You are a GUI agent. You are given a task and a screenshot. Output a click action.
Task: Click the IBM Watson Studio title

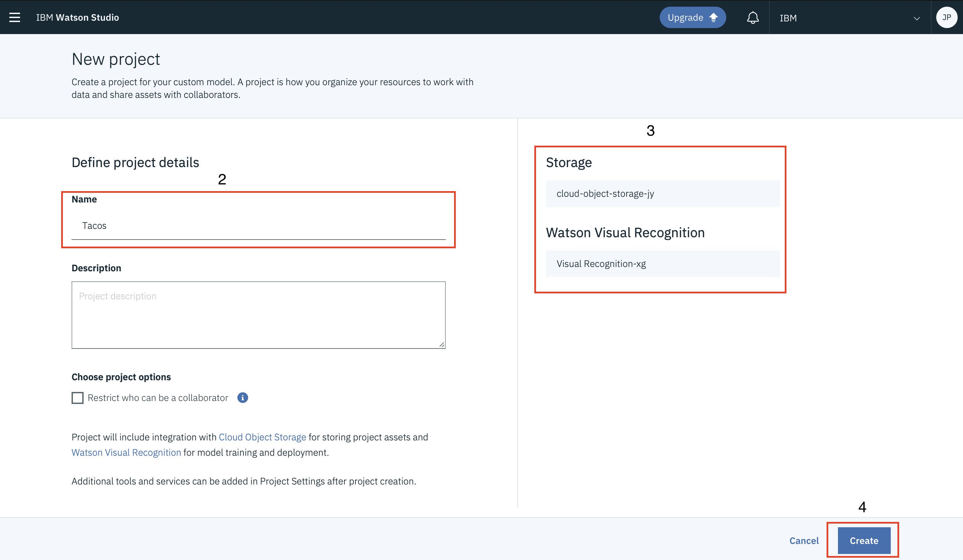pos(78,18)
